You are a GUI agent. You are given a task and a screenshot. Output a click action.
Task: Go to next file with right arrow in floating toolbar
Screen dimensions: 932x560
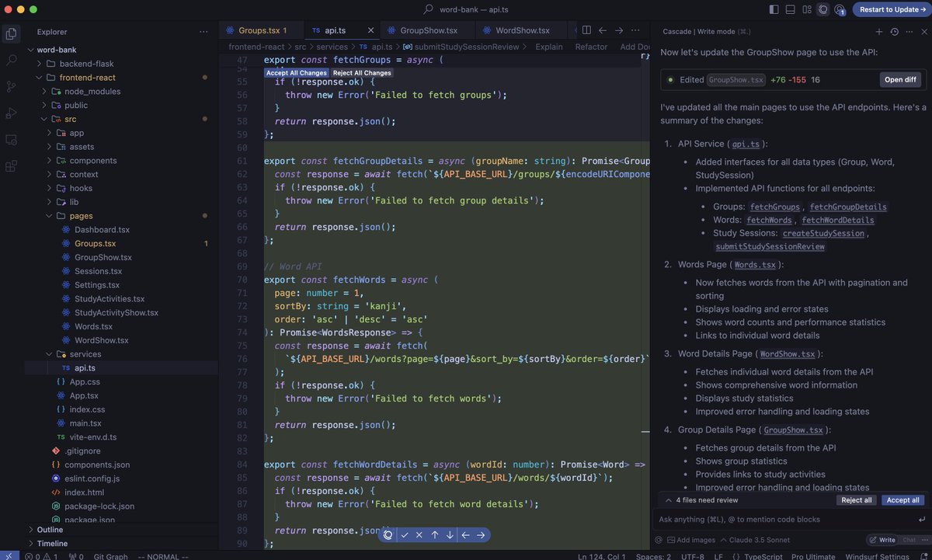(481, 534)
